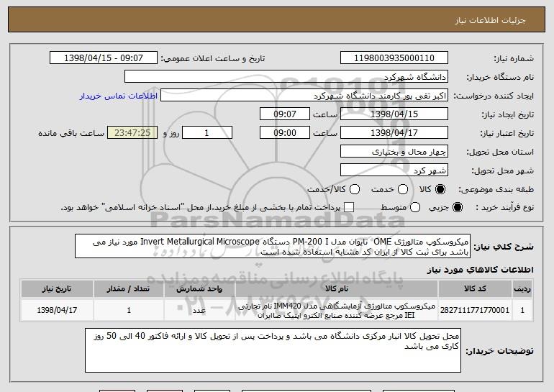This screenshot has height=392, width=554.
Task: Click the تعداد / مقدار column header
Action: click(x=129, y=289)
